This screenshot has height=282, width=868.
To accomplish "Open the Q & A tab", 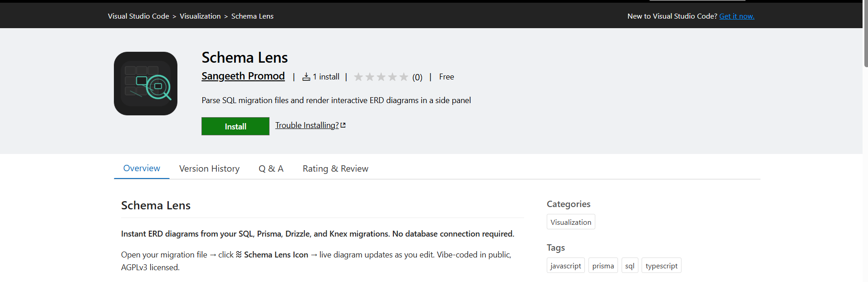I will [x=271, y=168].
